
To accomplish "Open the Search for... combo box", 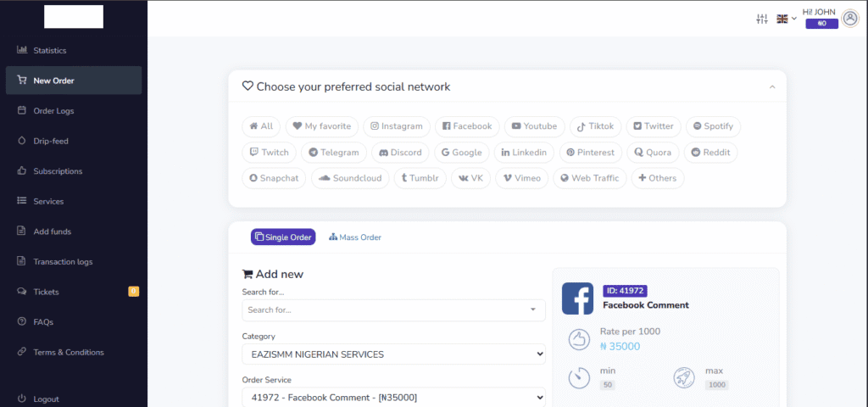I will [393, 310].
